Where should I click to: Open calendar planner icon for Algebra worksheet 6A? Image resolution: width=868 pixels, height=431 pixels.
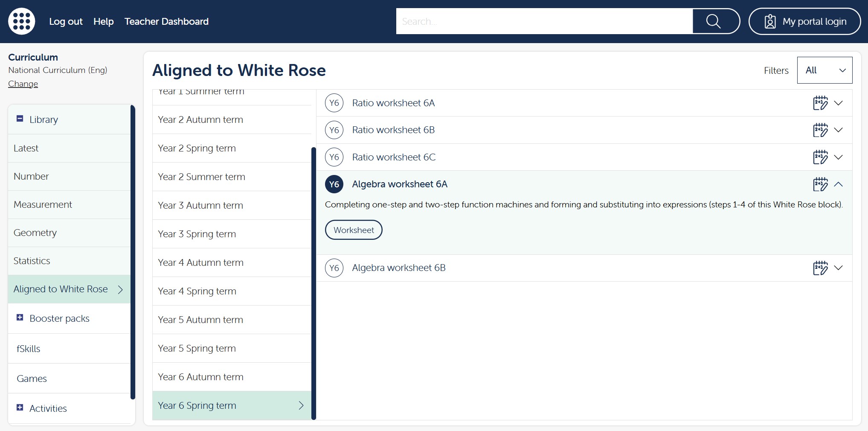[820, 184]
